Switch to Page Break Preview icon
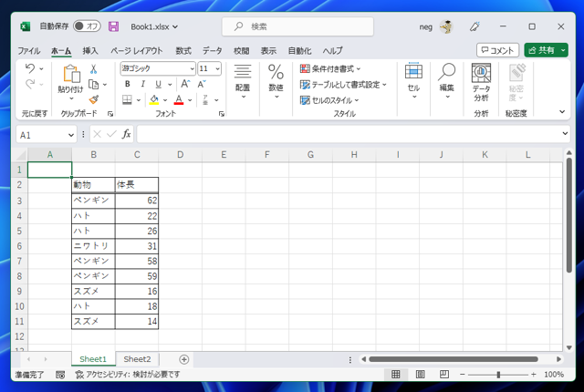The image size is (584, 392). (444, 374)
